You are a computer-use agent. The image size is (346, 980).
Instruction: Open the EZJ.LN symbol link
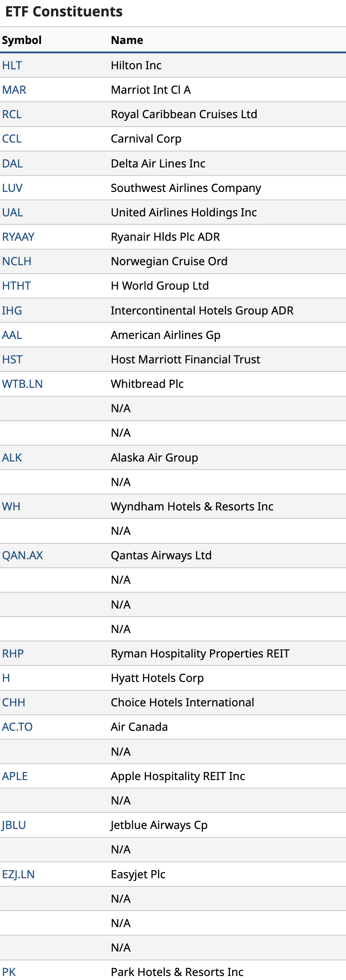[x=18, y=874]
